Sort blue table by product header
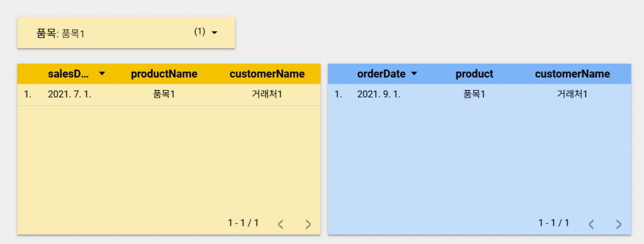Screen dimensions: 644x244 tap(474, 74)
